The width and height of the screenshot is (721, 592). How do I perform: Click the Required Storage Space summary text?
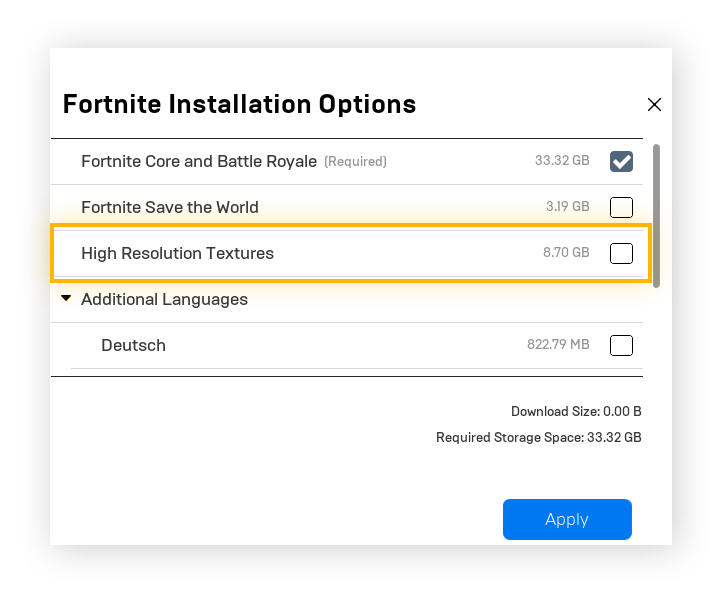tap(538, 437)
